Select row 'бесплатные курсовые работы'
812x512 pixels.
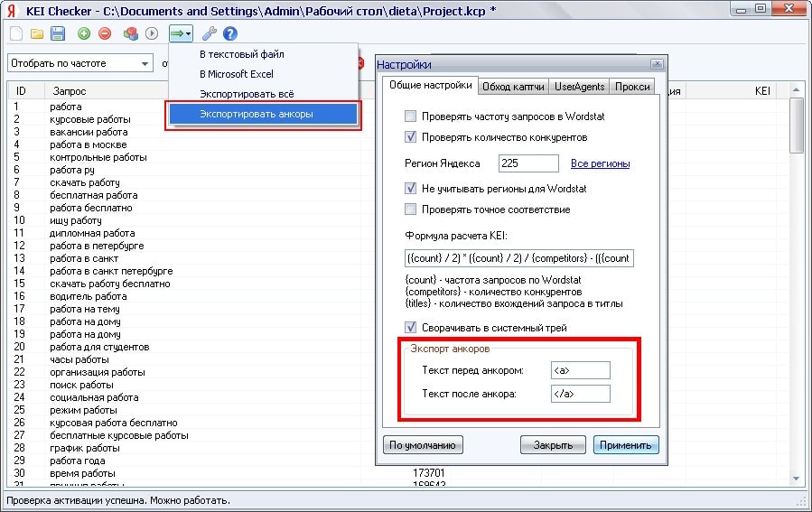(119, 435)
